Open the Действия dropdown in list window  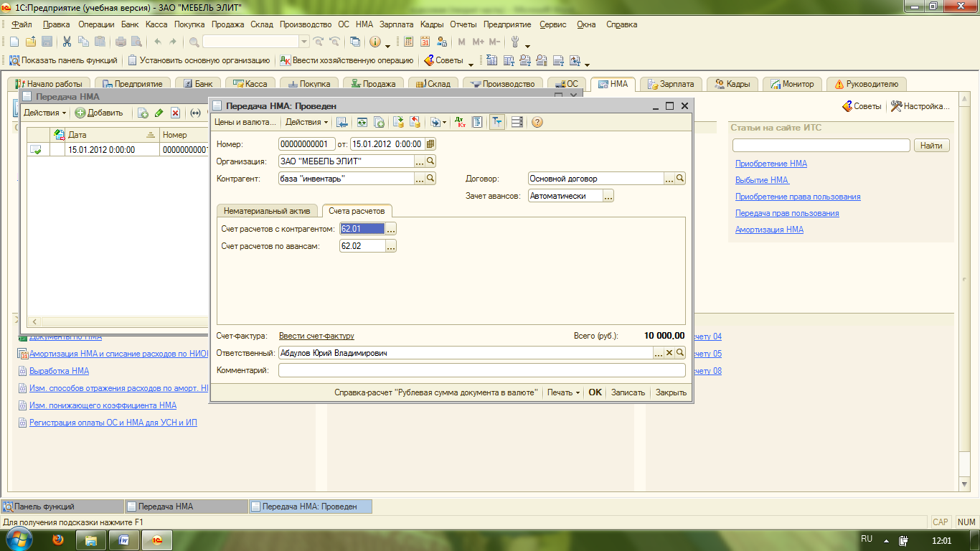coord(44,113)
